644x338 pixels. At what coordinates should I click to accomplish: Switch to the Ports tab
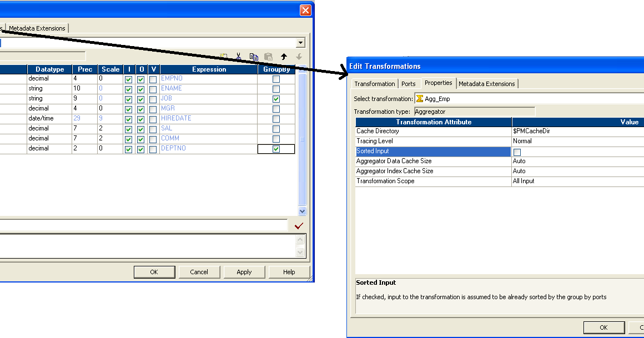click(409, 83)
